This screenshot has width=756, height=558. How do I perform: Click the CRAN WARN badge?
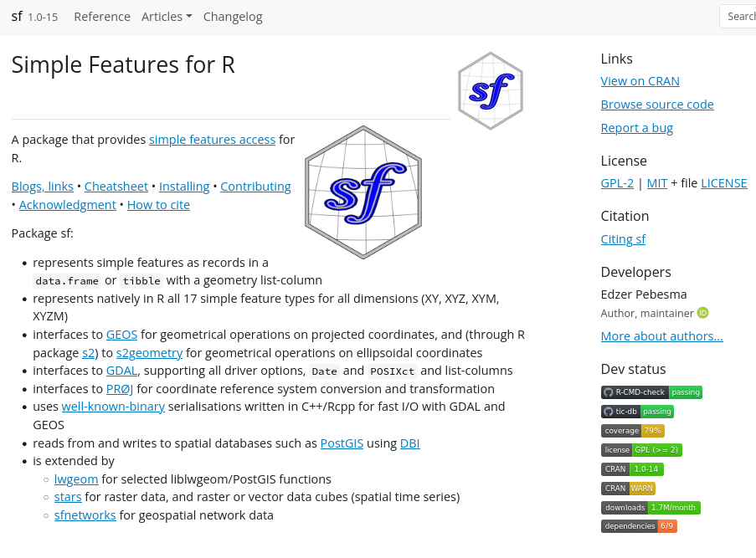628,489
